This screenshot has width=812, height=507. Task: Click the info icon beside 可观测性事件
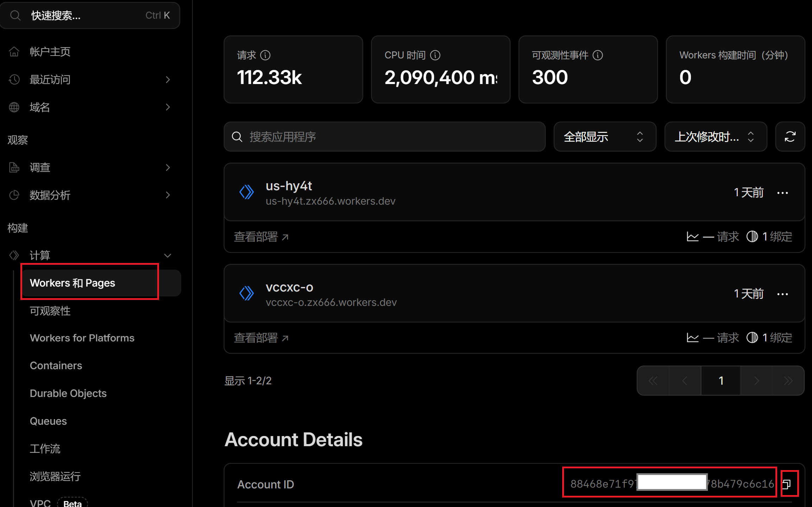click(598, 55)
